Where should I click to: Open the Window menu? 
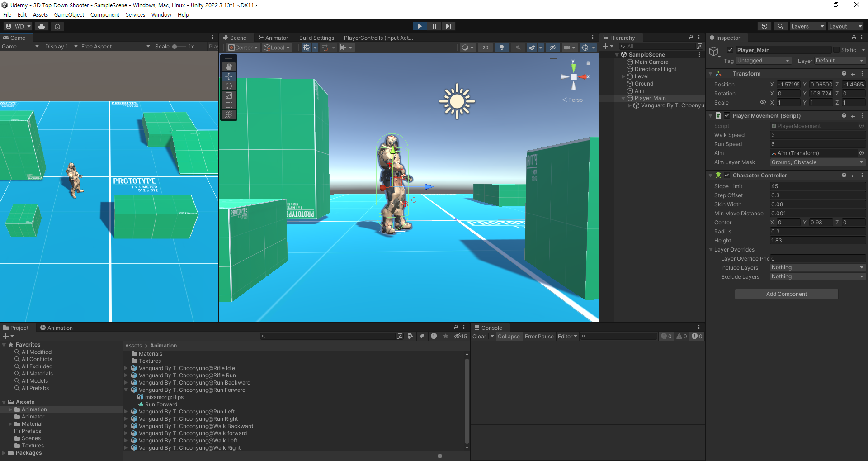[x=161, y=14]
